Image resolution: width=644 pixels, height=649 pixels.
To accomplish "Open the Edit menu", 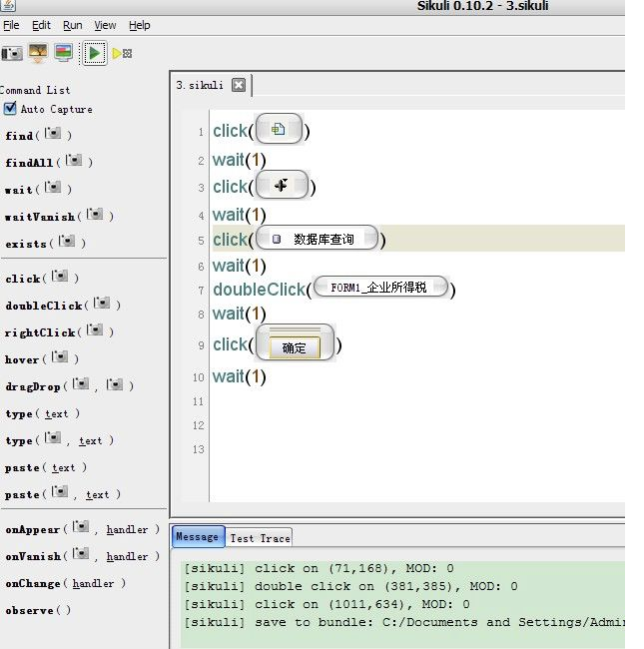I will [41, 25].
